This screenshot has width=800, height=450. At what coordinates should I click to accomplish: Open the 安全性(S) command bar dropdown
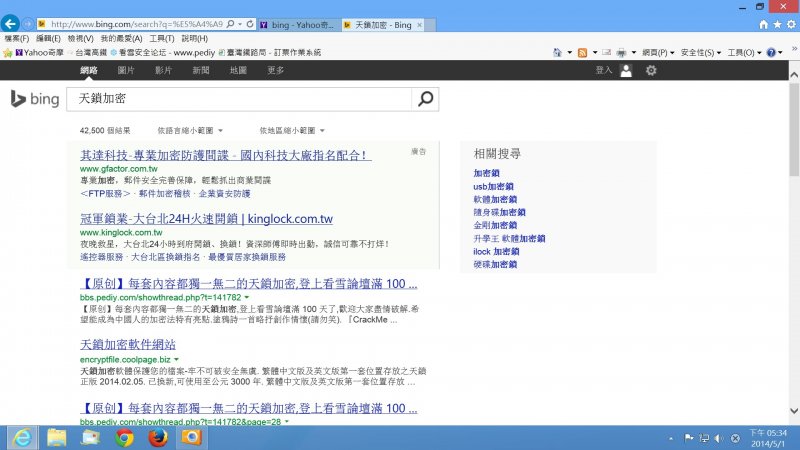701,52
